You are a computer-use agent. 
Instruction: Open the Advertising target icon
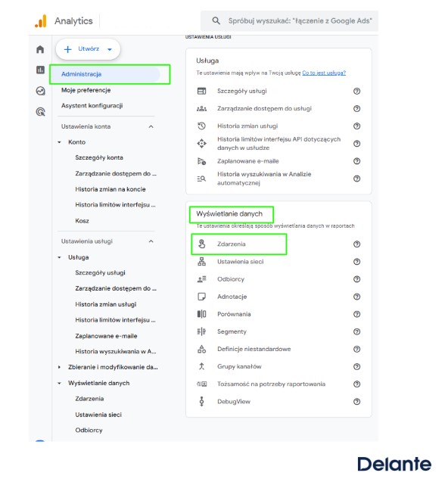tap(40, 111)
